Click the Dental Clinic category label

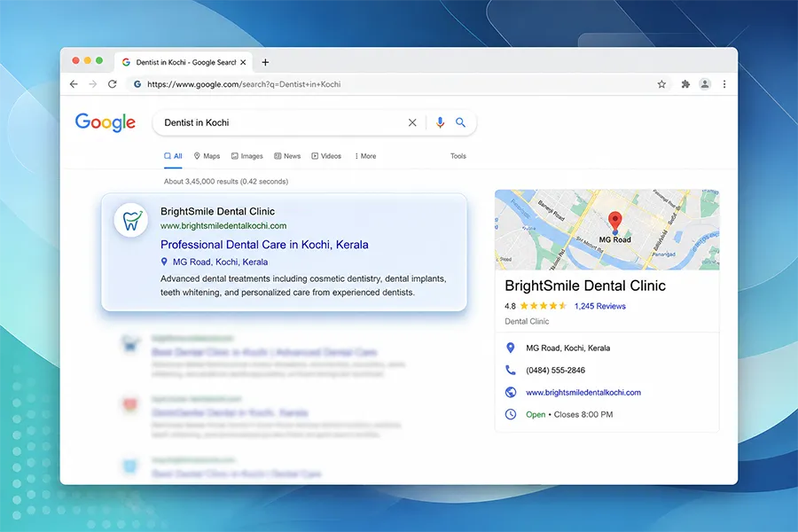[527, 321]
